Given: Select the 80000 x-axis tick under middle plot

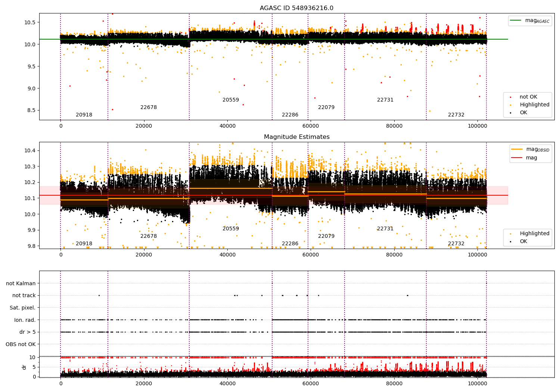Looking at the screenshot, I should [394, 255].
